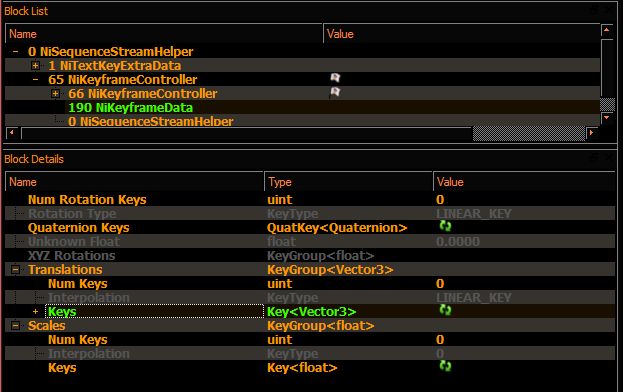Select Translations row label
The width and height of the screenshot is (623, 392).
click(65, 270)
